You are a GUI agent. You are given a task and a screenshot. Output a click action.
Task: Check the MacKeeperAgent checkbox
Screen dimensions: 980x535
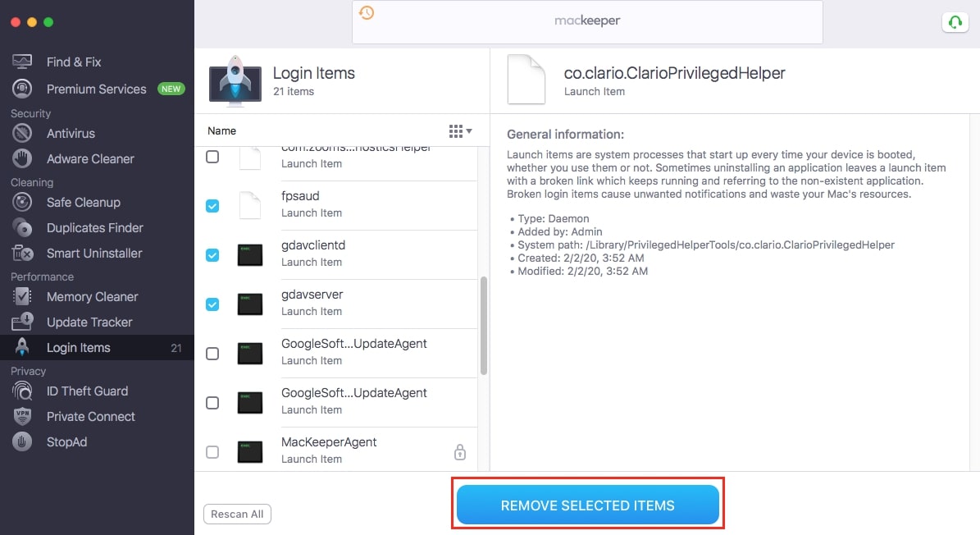coord(212,452)
